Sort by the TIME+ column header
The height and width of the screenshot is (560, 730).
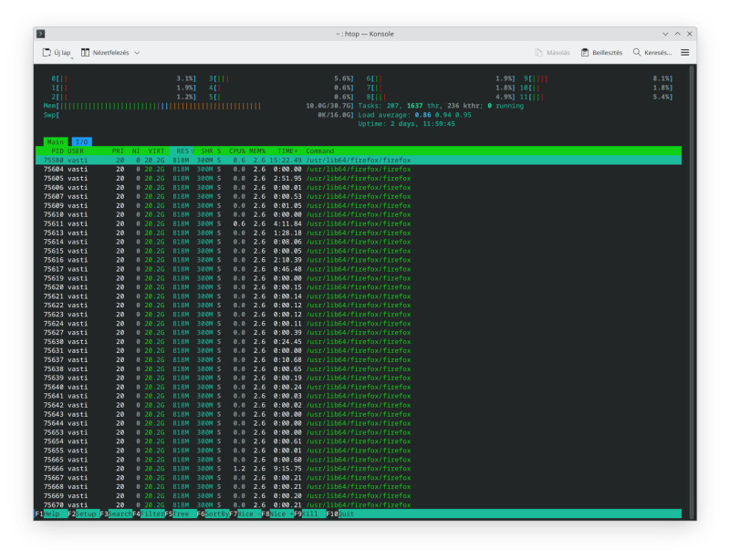287,151
